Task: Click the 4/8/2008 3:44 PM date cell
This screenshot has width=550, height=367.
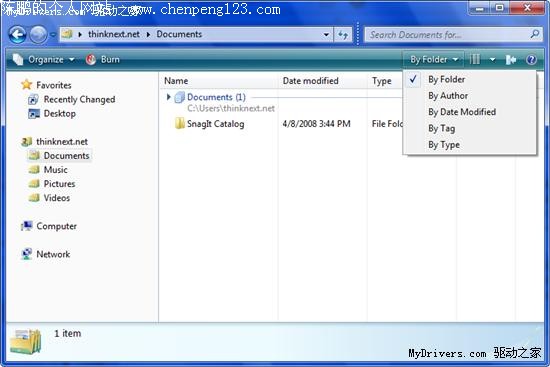Action: 316,124
